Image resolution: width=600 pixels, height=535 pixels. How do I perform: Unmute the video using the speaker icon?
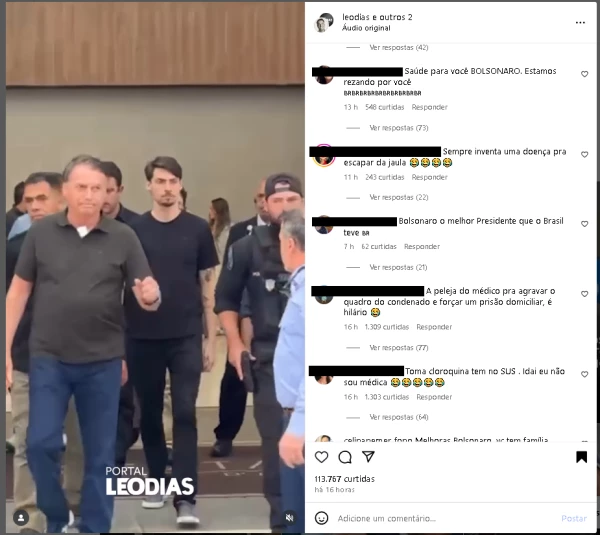click(290, 518)
